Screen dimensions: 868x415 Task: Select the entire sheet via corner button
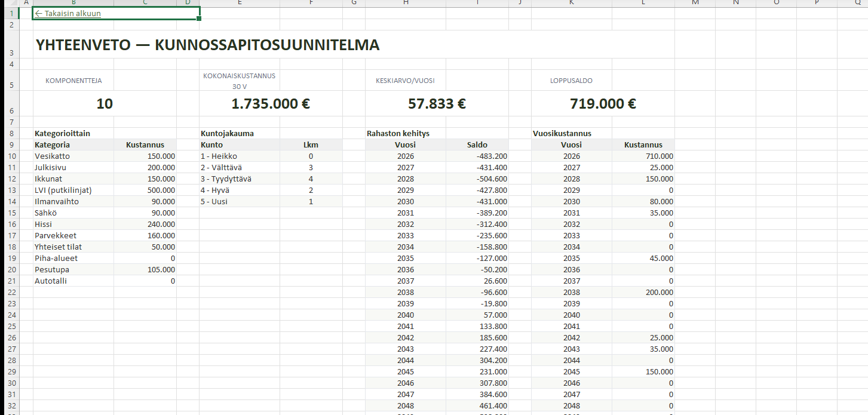tap(9, 3)
